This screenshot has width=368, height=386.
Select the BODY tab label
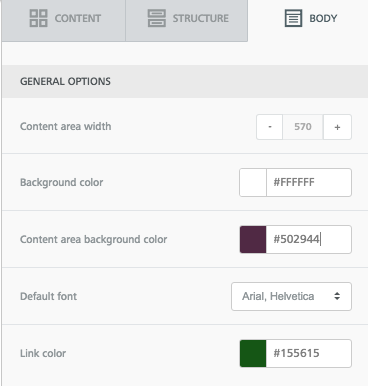click(x=323, y=18)
